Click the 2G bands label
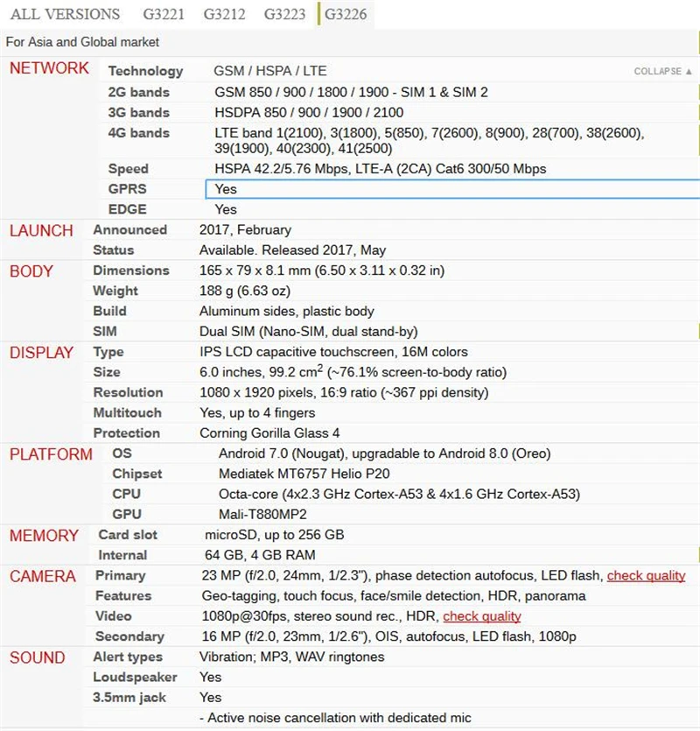The image size is (700, 731). click(138, 92)
